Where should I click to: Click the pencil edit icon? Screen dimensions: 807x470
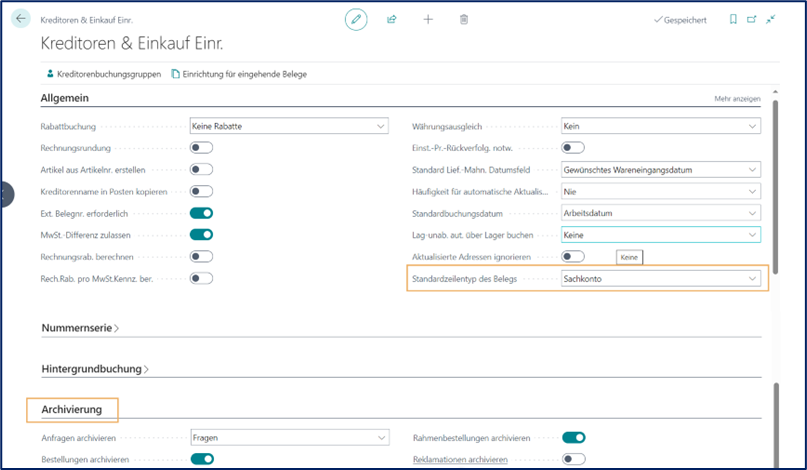[356, 19]
